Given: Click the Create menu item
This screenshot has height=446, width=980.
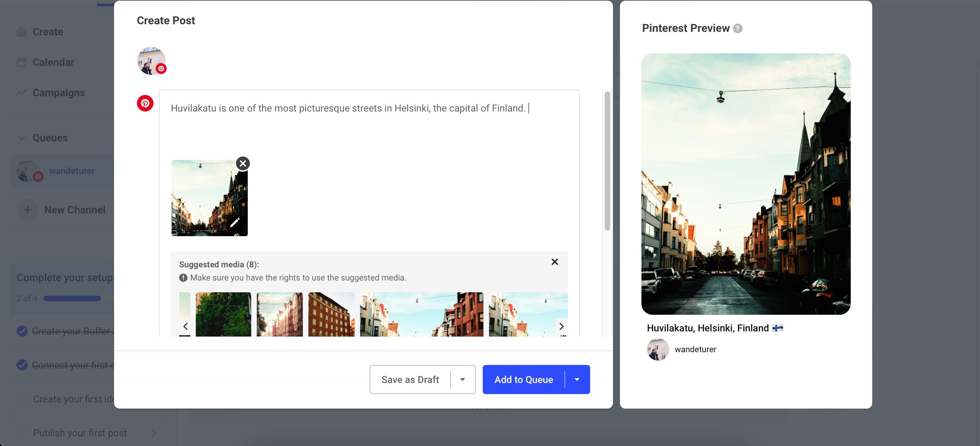Looking at the screenshot, I should click(47, 30).
